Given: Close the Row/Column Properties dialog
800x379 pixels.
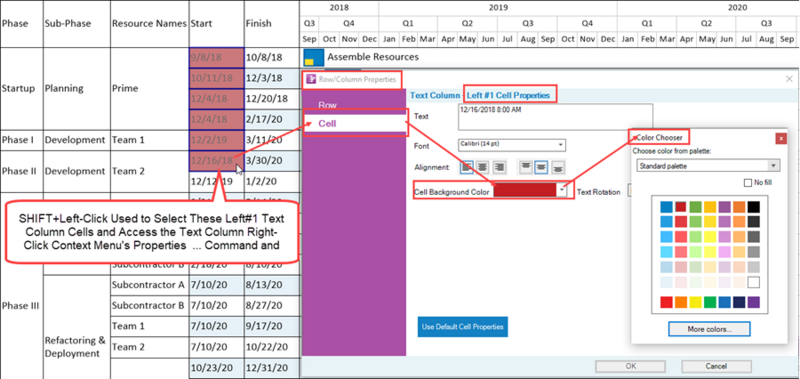Looking at the screenshot, I should [x=789, y=79].
